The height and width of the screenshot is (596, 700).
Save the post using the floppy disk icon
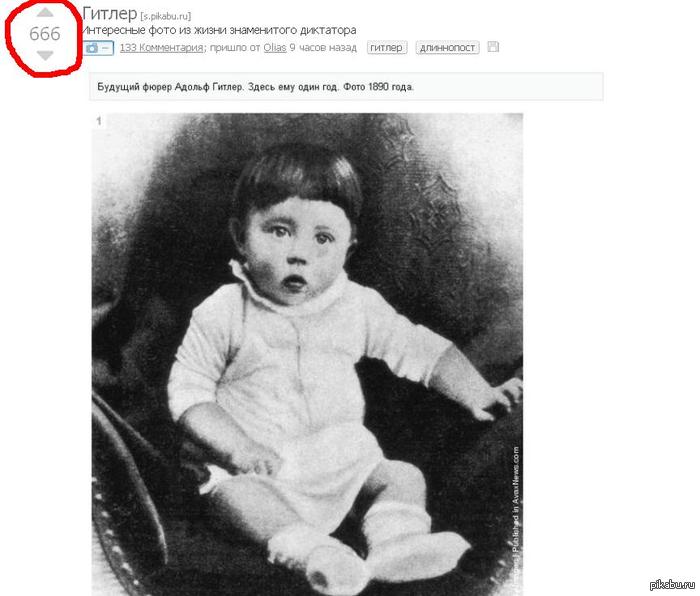(x=493, y=47)
